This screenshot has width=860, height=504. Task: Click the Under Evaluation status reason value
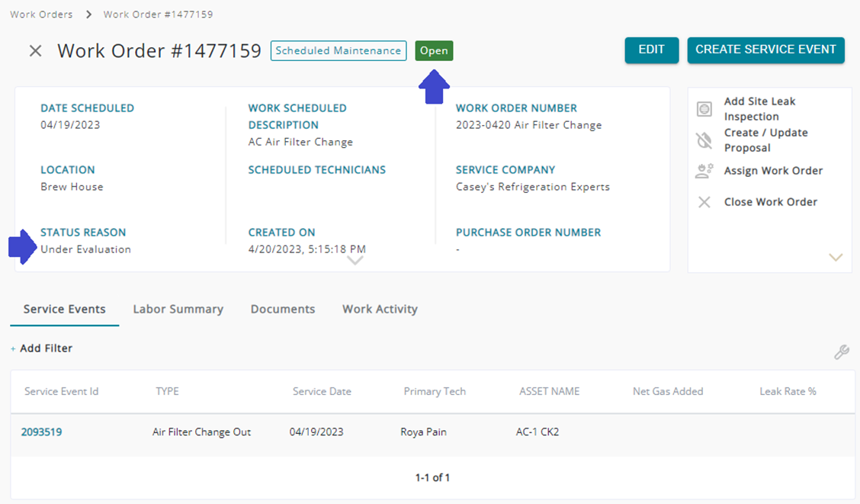tap(85, 249)
